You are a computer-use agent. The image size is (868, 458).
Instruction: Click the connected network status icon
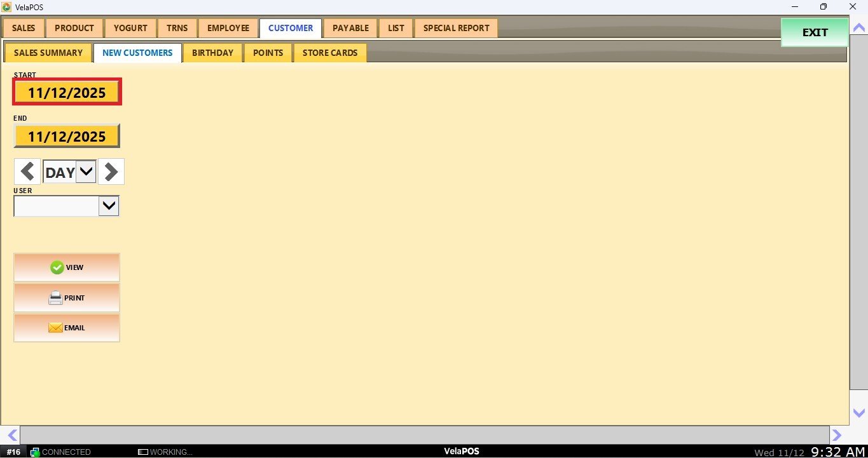(35, 452)
